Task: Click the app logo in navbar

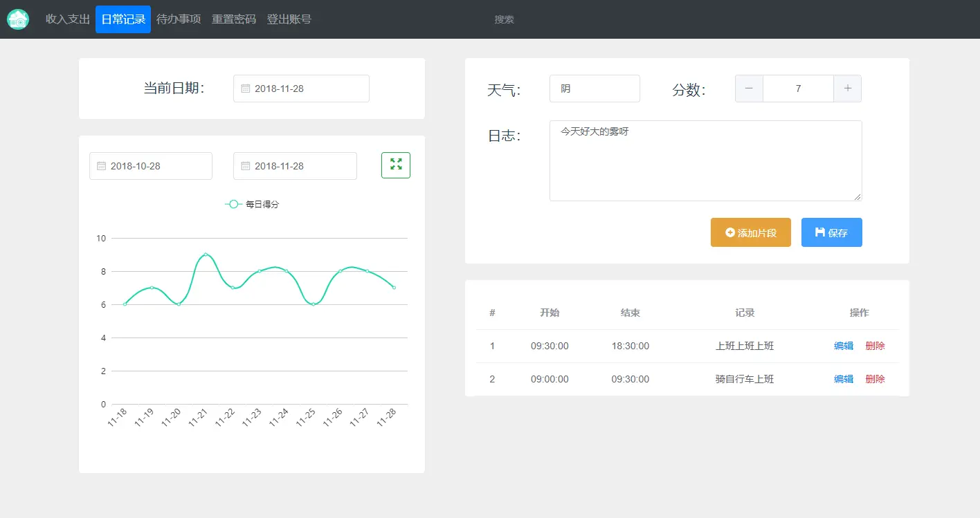Action: [x=18, y=19]
